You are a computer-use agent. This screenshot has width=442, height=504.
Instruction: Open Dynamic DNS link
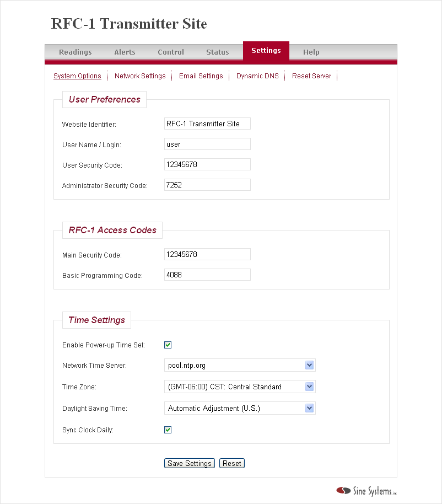click(257, 76)
